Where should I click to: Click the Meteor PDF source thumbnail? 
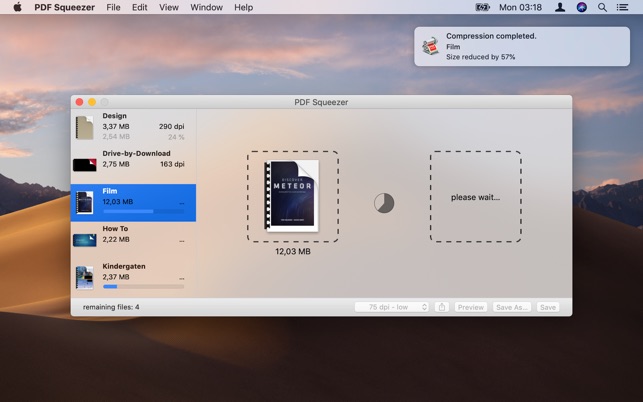click(292, 196)
